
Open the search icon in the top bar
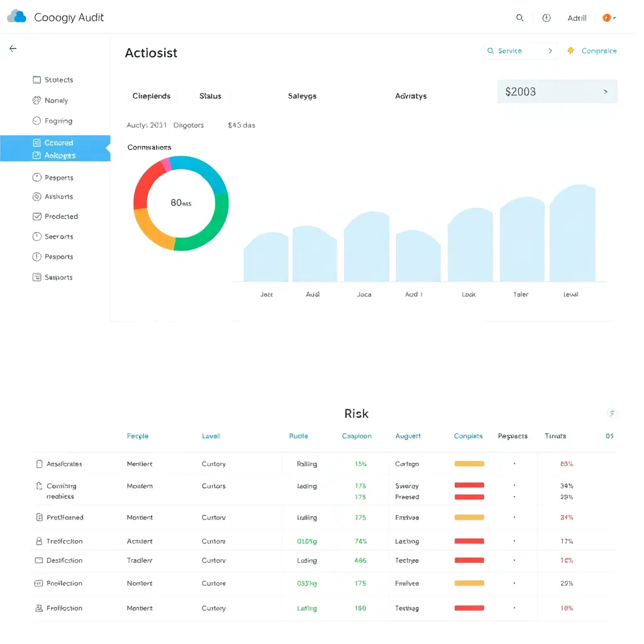pos(519,18)
